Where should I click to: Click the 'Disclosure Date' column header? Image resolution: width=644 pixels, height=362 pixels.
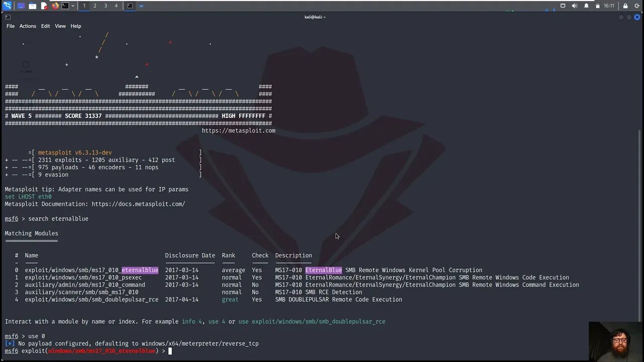click(190, 255)
